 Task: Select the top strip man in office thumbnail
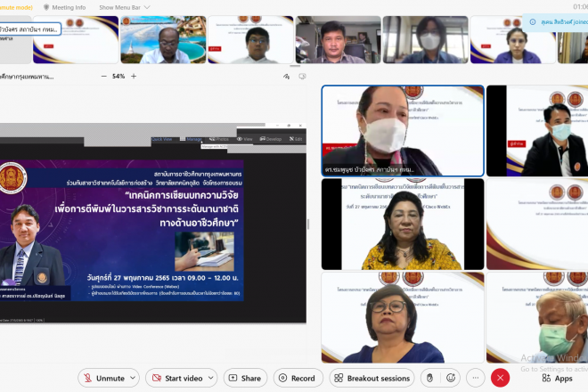pyautogui.click(x=338, y=40)
